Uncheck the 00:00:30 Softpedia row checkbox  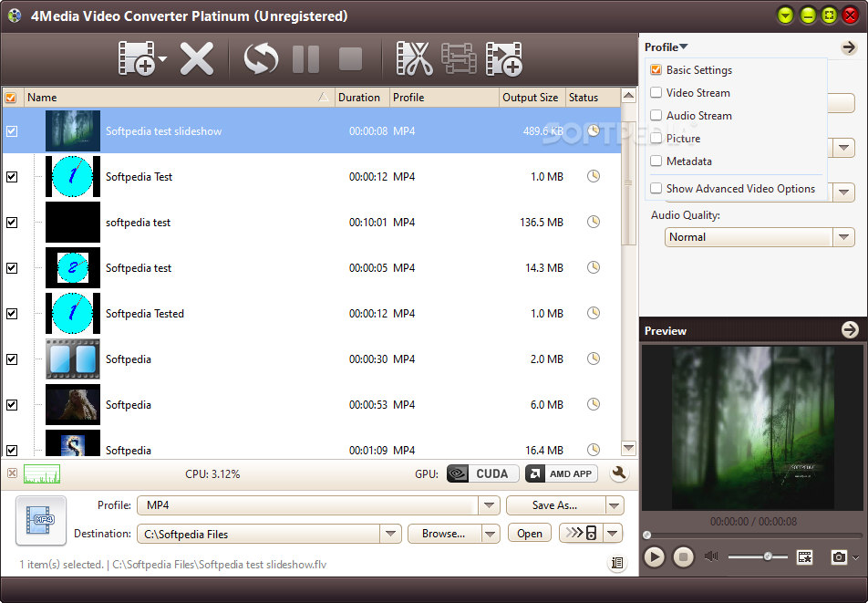pos(12,359)
